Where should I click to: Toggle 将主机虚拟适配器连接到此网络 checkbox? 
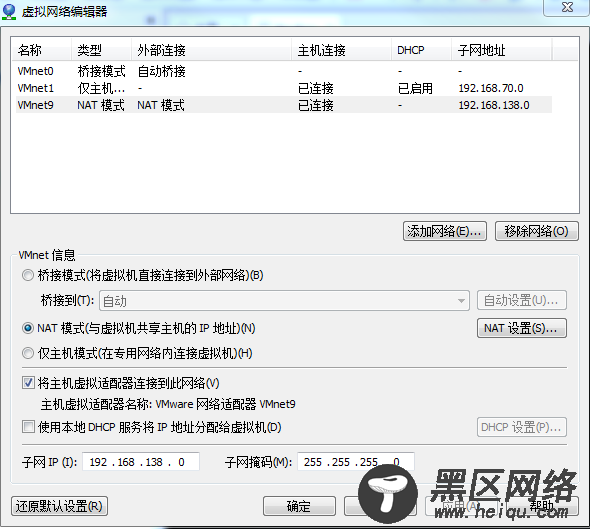[28, 383]
